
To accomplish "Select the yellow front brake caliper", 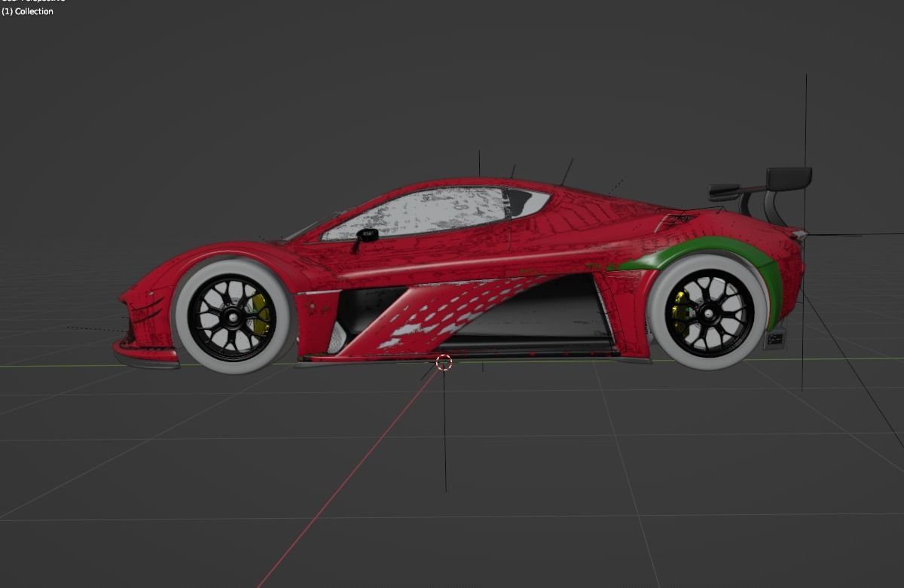I will click(x=261, y=314).
